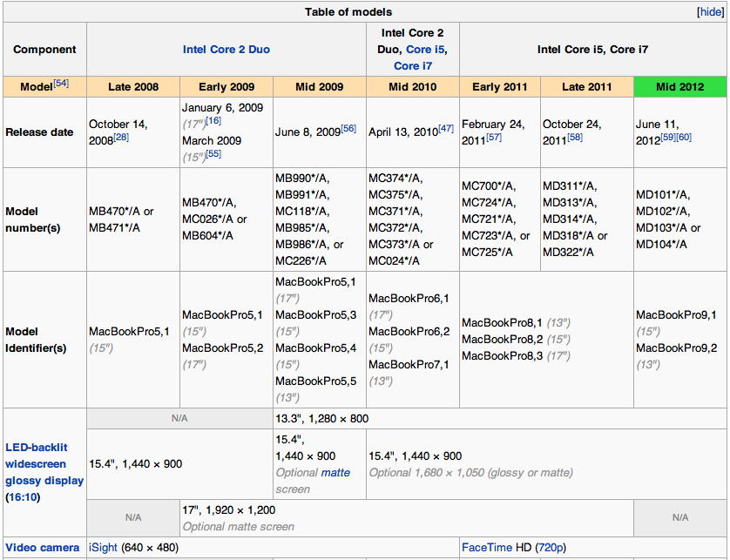The width and height of the screenshot is (730, 560).
Task: Click the MC700*/A model number text
Action: click(x=489, y=186)
